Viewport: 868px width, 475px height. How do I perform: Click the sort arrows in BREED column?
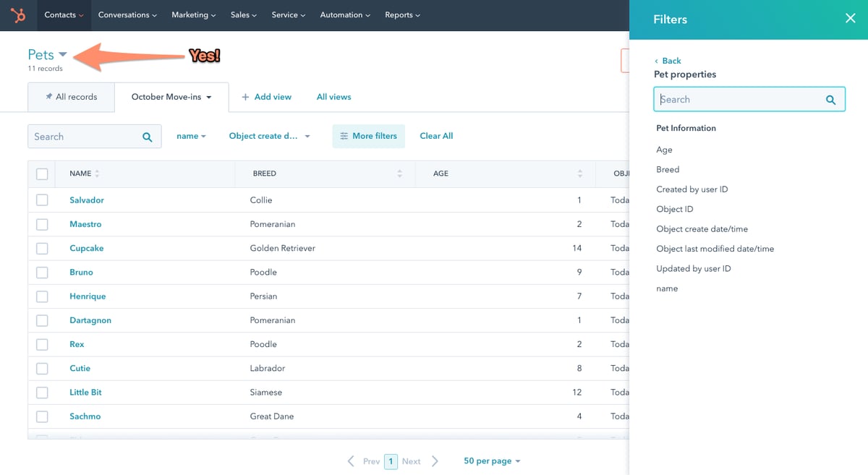[x=399, y=174]
